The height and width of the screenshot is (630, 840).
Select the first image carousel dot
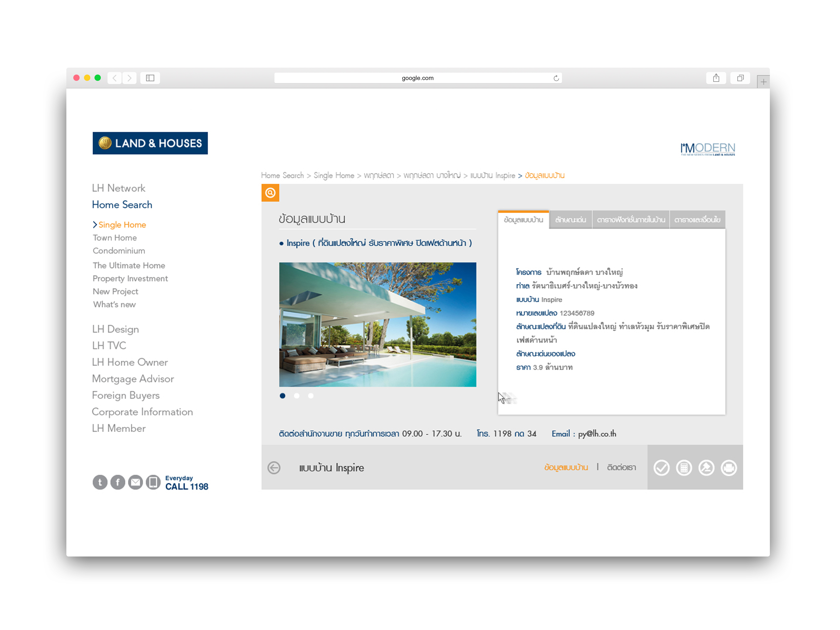click(x=282, y=396)
